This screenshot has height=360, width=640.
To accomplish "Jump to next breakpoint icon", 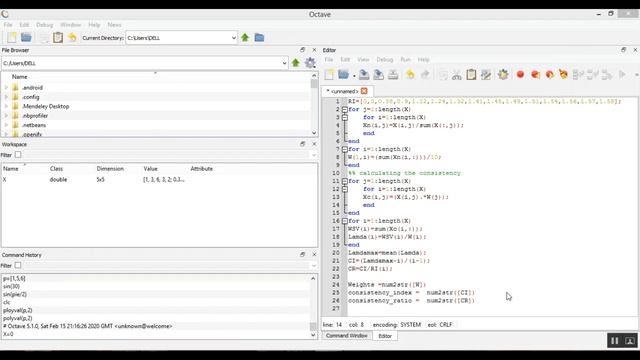I will click(x=535, y=74).
